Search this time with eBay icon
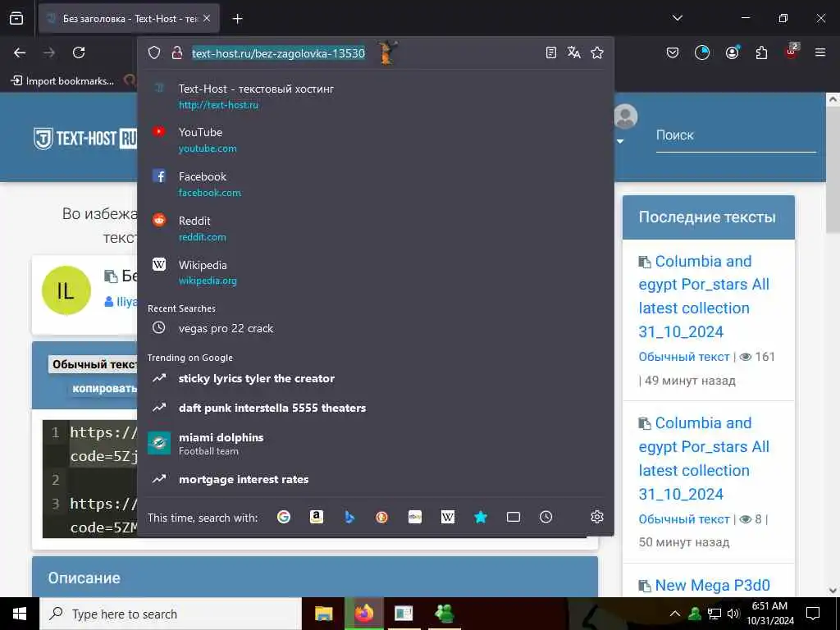 (x=414, y=517)
